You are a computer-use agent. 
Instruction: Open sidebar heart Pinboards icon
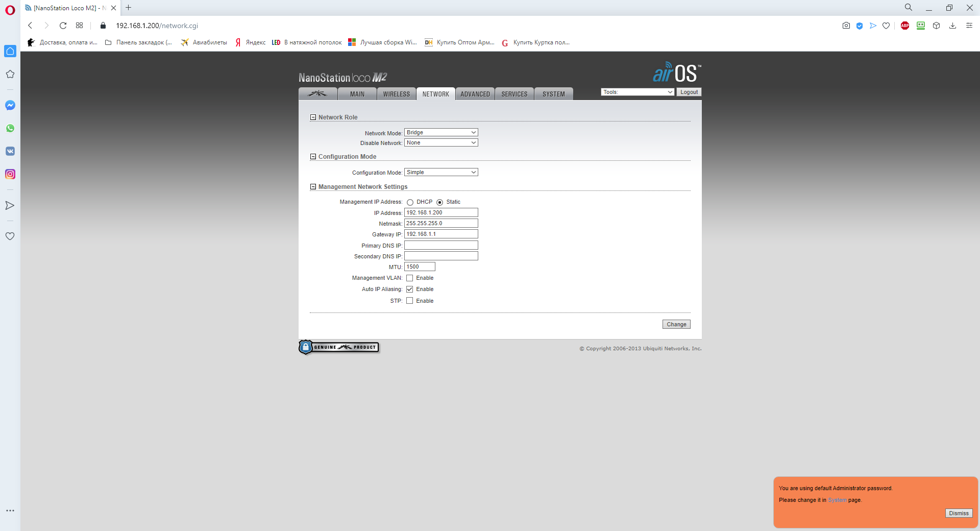[x=10, y=236]
